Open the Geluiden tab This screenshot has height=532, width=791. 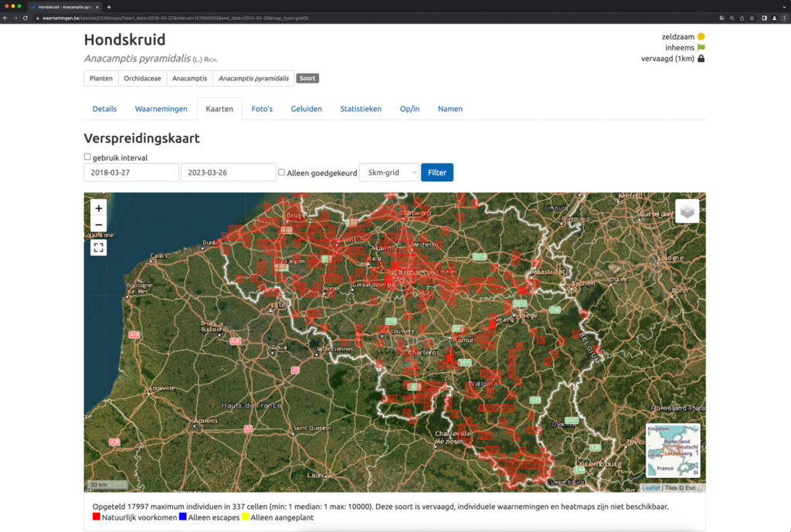click(x=306, y=109)
